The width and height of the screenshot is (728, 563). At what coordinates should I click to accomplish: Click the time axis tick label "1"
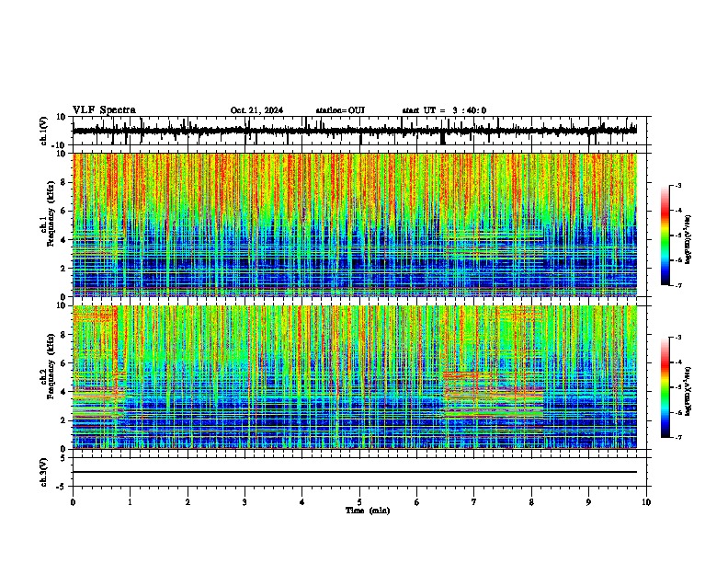130,502
